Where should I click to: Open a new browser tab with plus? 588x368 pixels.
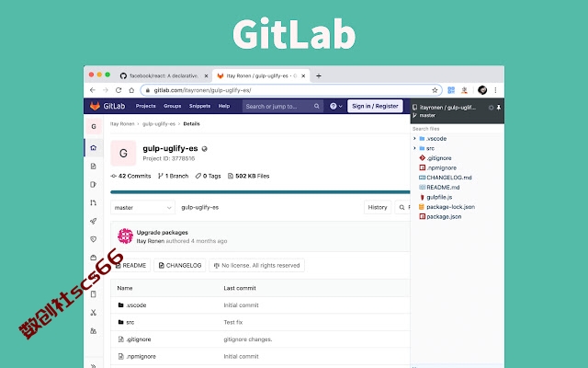tap(319, 75)
